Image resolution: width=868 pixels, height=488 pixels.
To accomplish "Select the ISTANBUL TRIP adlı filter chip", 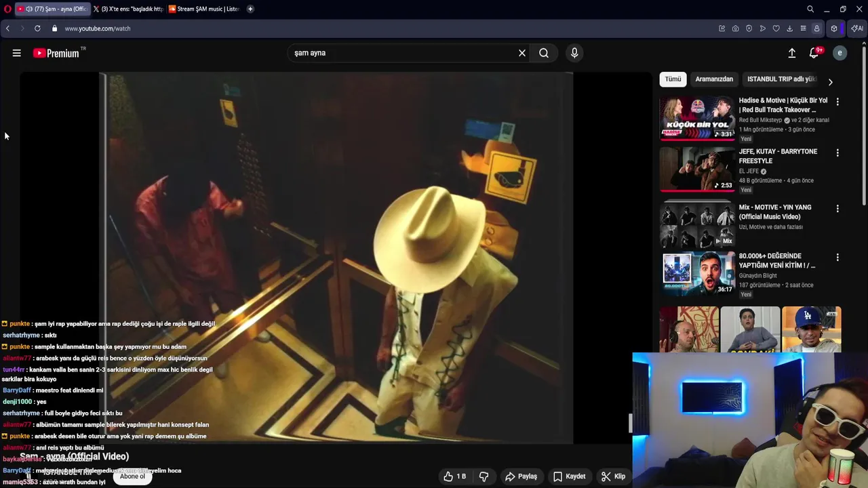I will (781, 79).
